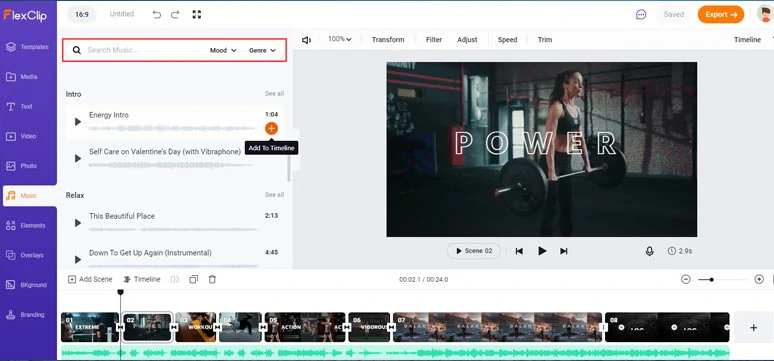
Task: Expand the Mood filter dropdown
Action: 223,50
